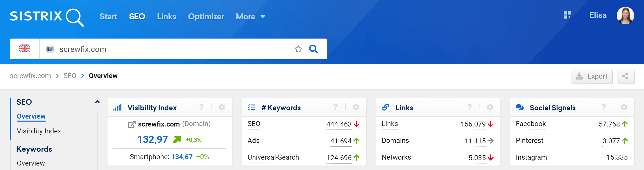The height and width of the screenshot is (170, 644).
Task: Open Keywords box settings gear
Action: [356, 107]
